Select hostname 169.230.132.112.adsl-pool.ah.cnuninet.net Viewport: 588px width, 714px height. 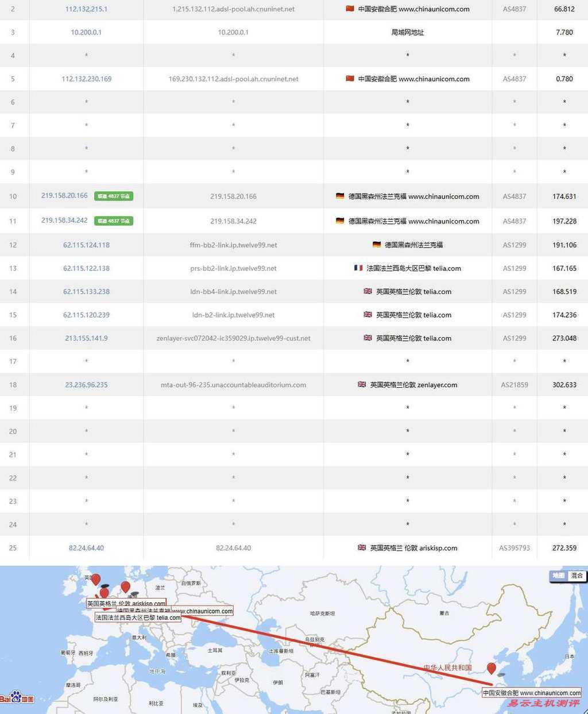(x=233, y=79)
